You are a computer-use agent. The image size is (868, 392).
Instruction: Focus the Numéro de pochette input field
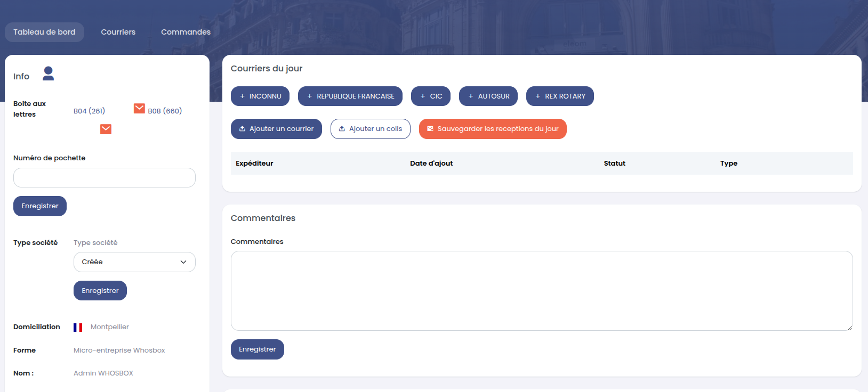coord(105,178)
